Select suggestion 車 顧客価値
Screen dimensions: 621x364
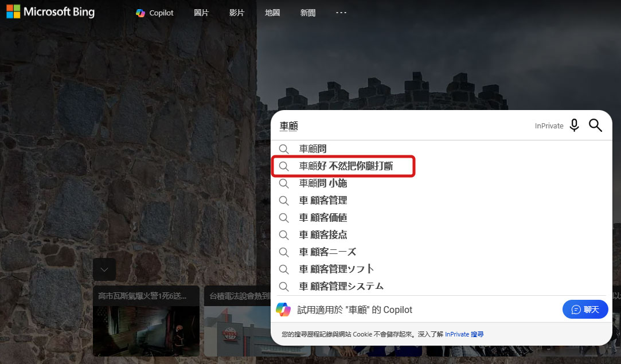click(x=441, y=217)
